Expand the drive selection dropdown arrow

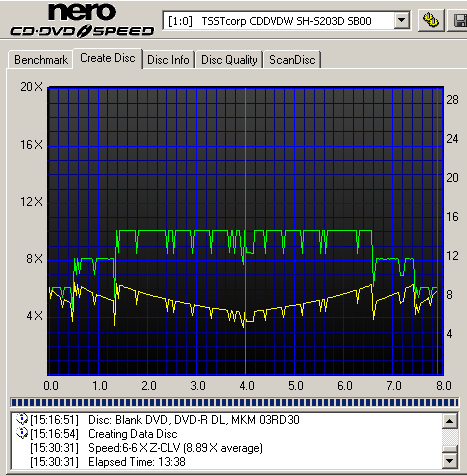(402, 21)
